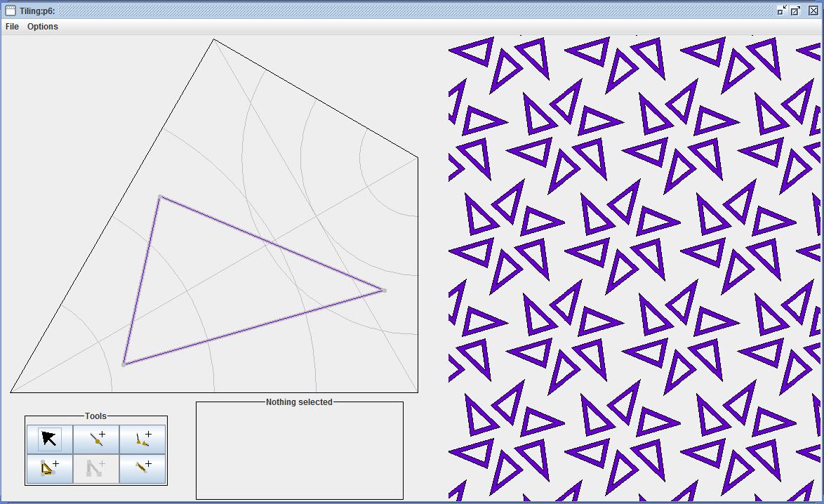Iconify the Tiling:p6 internal window
This screenshot has height=504, width=824.
click(783, 11)
